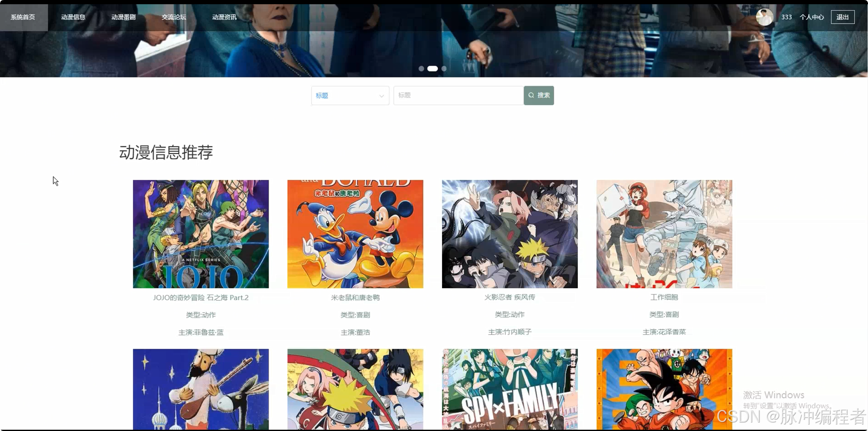Open the Naruto Shippuden poster image
This screenshot has width=868, height=431.
(510, 234)
